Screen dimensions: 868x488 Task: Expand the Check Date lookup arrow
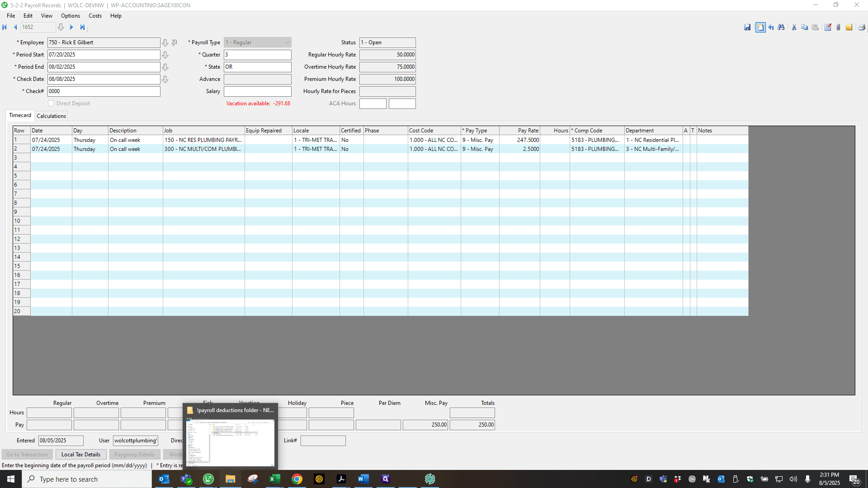pos(165,80)
